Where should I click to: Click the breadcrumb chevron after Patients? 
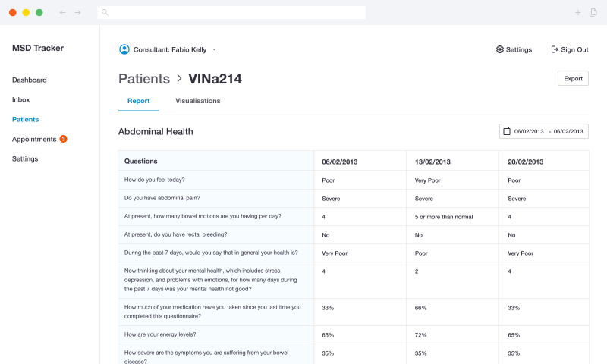179,79
